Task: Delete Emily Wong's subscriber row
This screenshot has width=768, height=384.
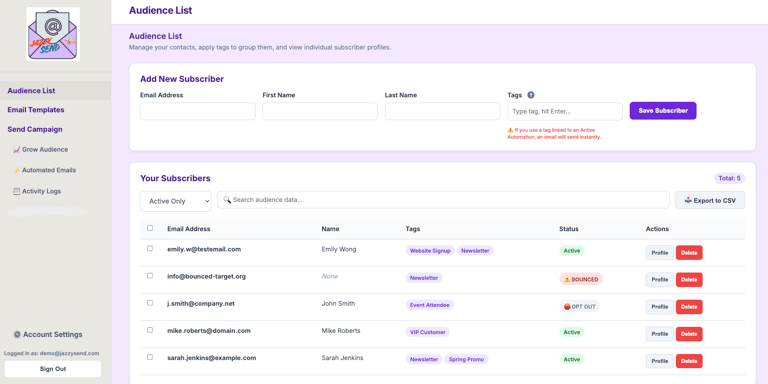Action: pos(689,253)
